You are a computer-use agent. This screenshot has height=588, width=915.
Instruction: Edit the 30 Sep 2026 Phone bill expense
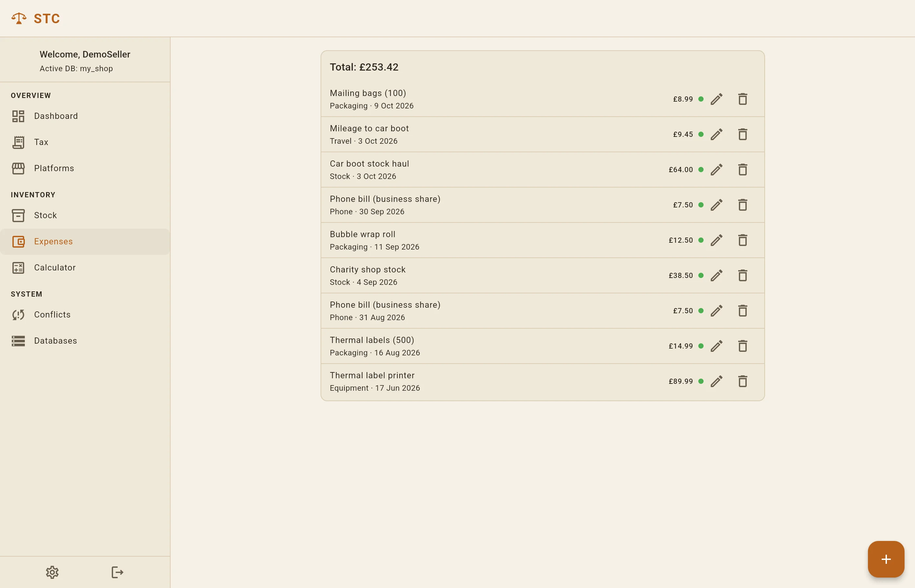click(x=716, y=205)
